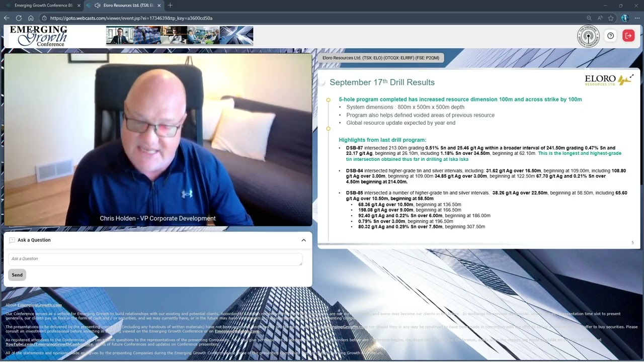644x362 pixels.
Task: Click the Eloro Resources Ltd. ticker label
Action: click(x=380, y=58)
